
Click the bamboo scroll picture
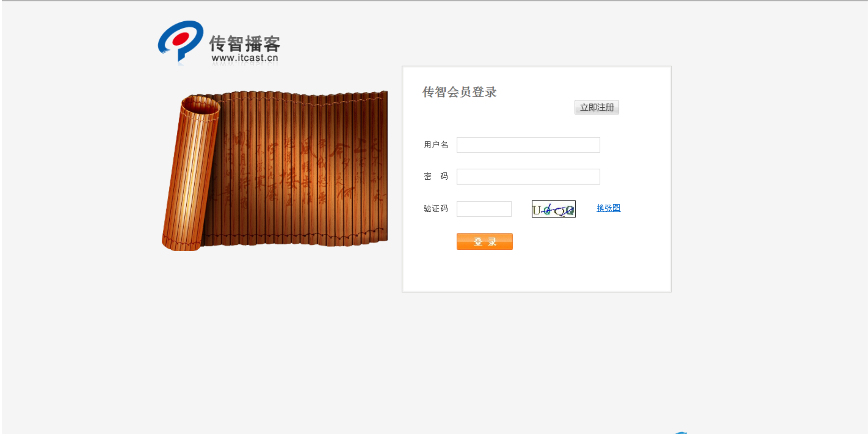[x=275, y=170]
